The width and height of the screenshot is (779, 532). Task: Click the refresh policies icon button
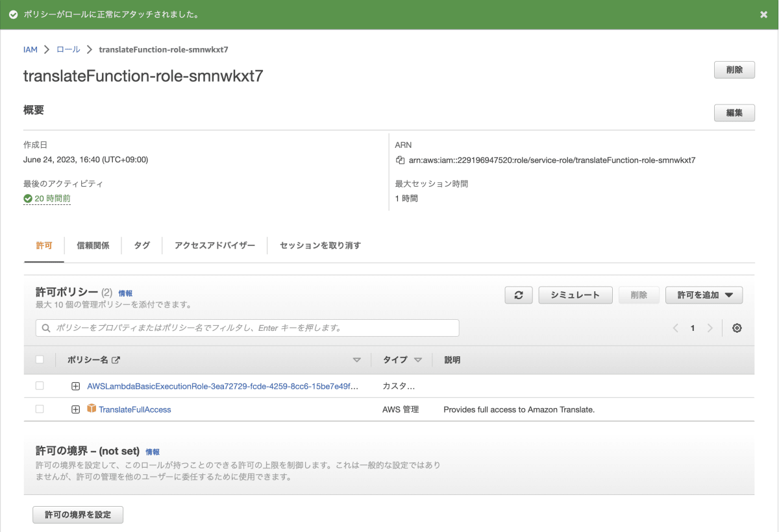[518, 295]
